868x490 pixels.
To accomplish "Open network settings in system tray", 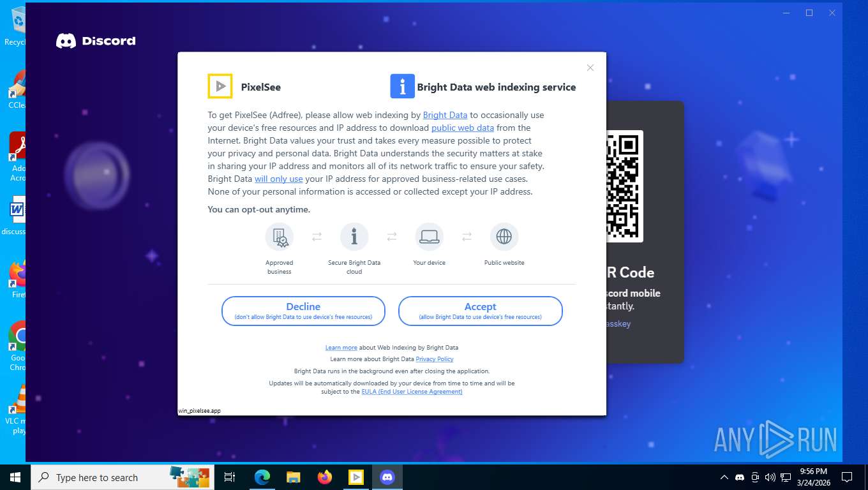I will (786, 477).
